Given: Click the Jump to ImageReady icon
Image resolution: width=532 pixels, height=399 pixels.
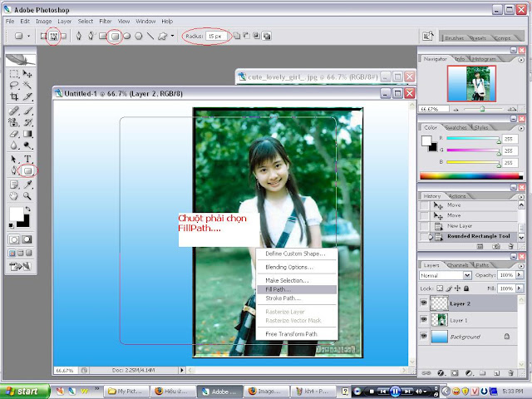Looking at the screenshot, I should point(20,266).
